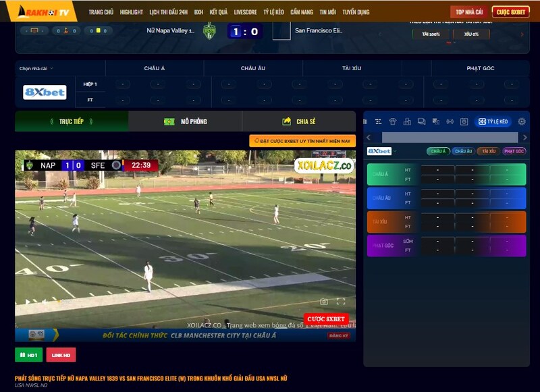
Task: Open the Kết Quả menu item
Action: coord(218,12)
